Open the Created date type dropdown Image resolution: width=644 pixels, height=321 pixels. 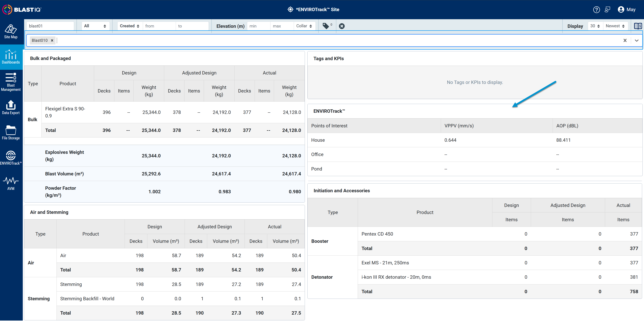click(x=130, y=26)
